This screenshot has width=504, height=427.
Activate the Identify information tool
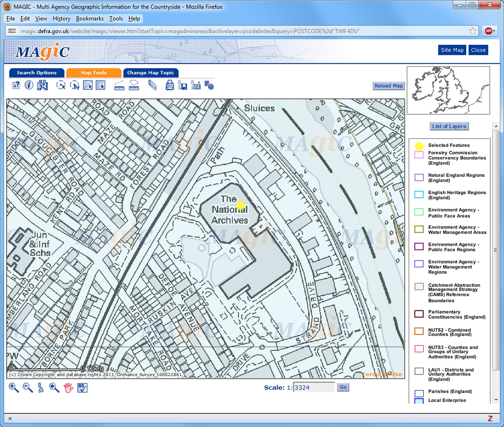click(x=29, y=85)
